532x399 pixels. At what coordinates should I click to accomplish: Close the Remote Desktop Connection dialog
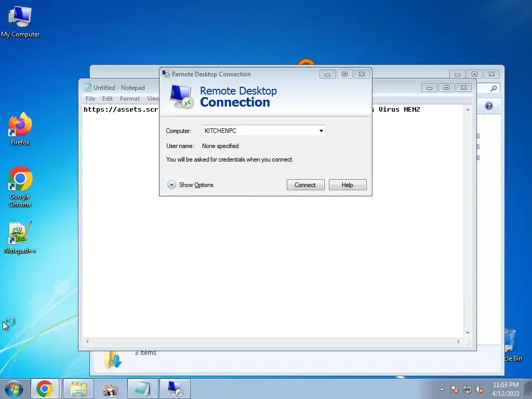[362, 74]
